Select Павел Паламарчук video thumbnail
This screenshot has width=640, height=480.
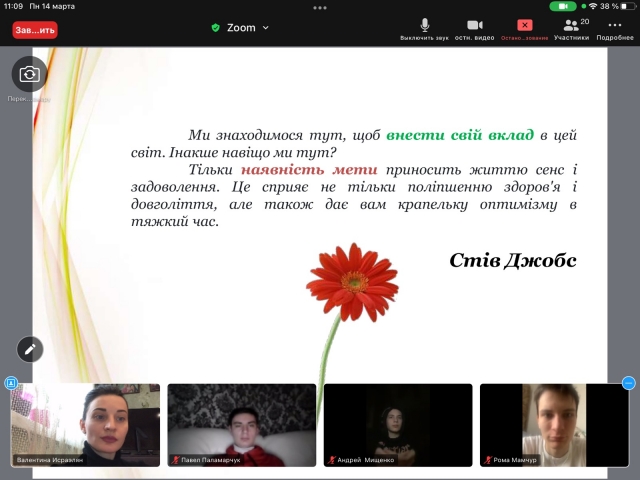coord(242,425)
